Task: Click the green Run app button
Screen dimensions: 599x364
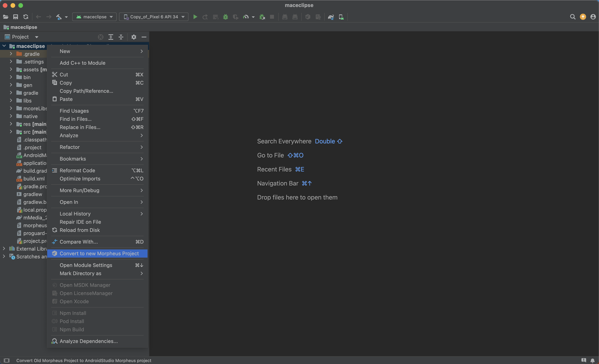Action: click(x=195, y=17)
